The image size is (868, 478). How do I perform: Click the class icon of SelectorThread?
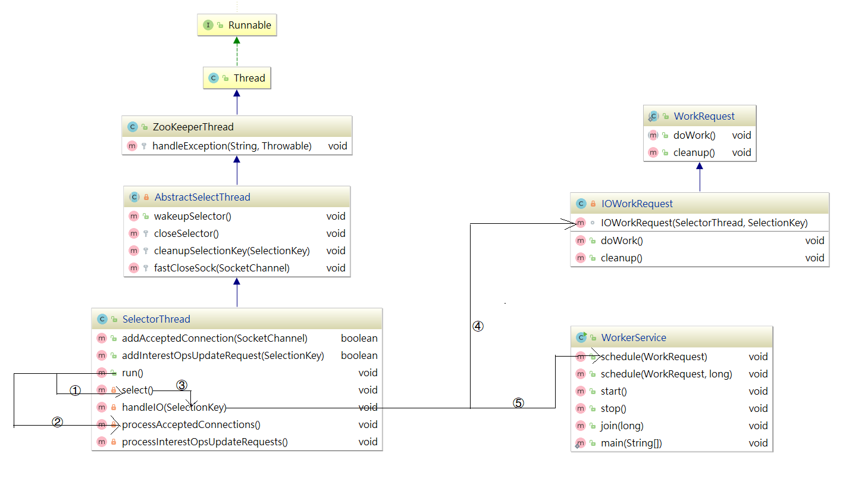pos(102,319)
